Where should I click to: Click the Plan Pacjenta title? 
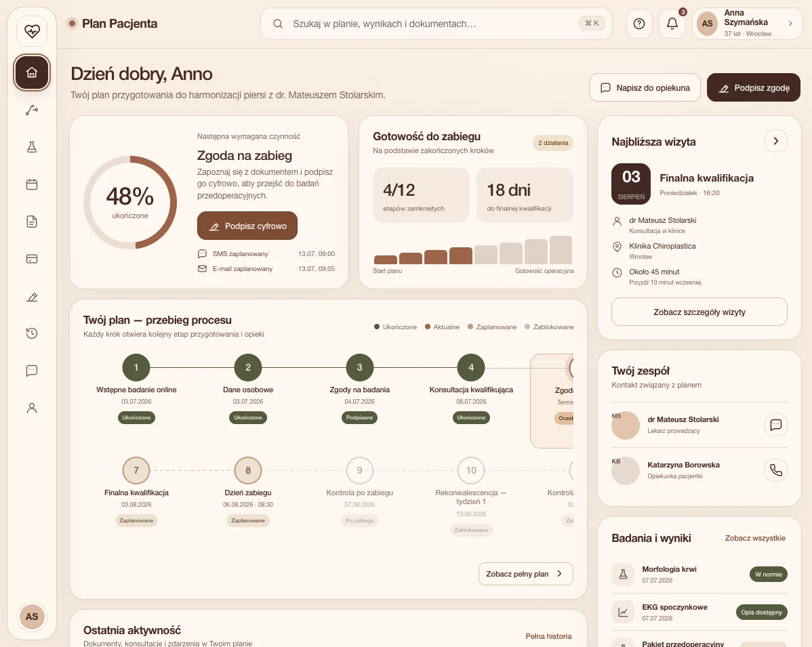coord(119,23)
